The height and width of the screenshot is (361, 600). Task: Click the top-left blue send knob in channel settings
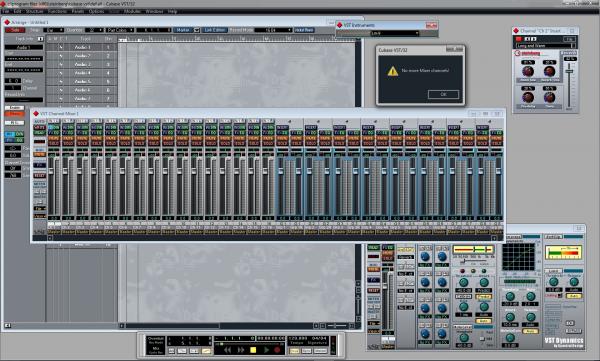(424, 257)
